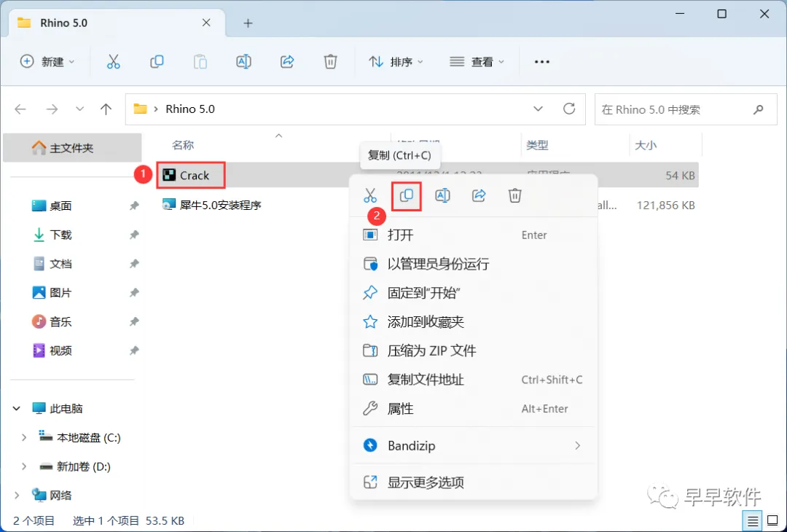Select 压缩为 ZIP 文件
The height and width of the screenshot is (532, 787).
tap(473, 351)
